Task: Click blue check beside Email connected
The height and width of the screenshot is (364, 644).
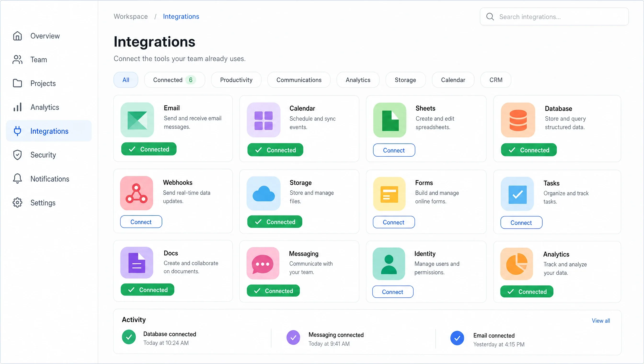Action: pyautogui.click(x=457, y=338)
